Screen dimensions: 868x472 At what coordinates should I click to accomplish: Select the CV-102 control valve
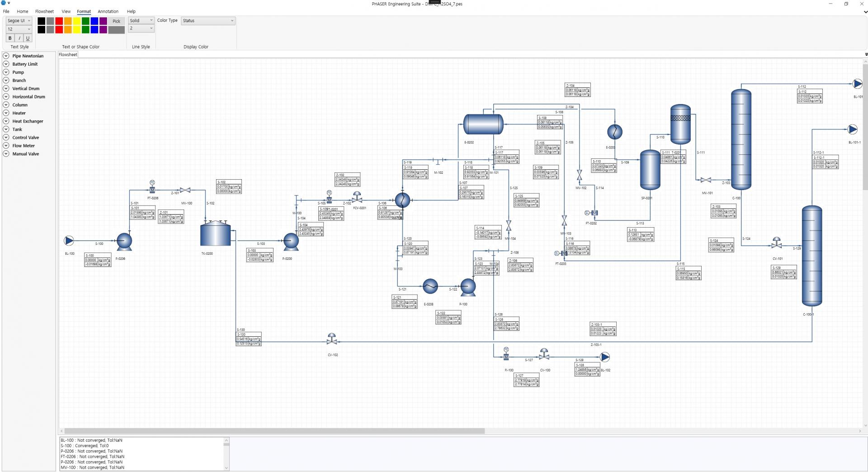click(332, 339)
